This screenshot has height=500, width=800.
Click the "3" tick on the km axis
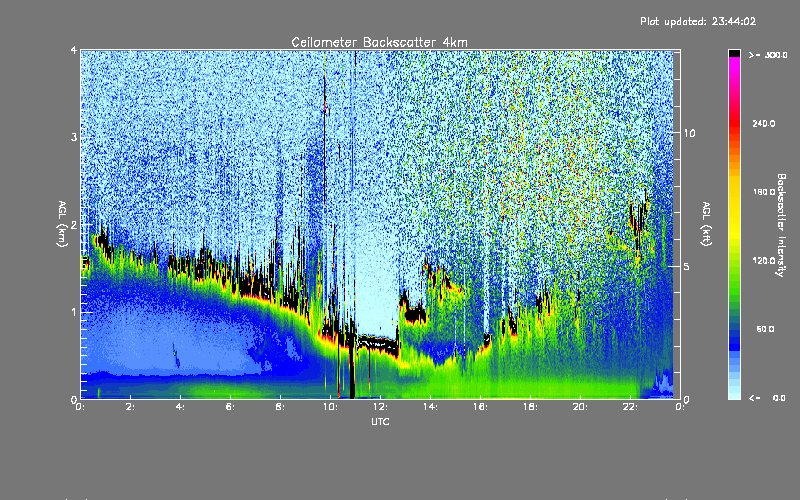coord(74,137)
